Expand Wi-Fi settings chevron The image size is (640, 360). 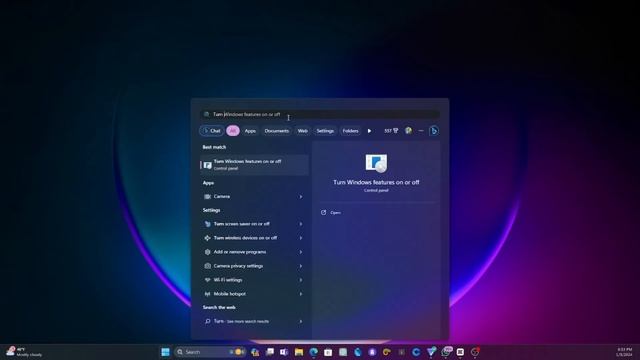pyautogui.click(x=301, y=280)
